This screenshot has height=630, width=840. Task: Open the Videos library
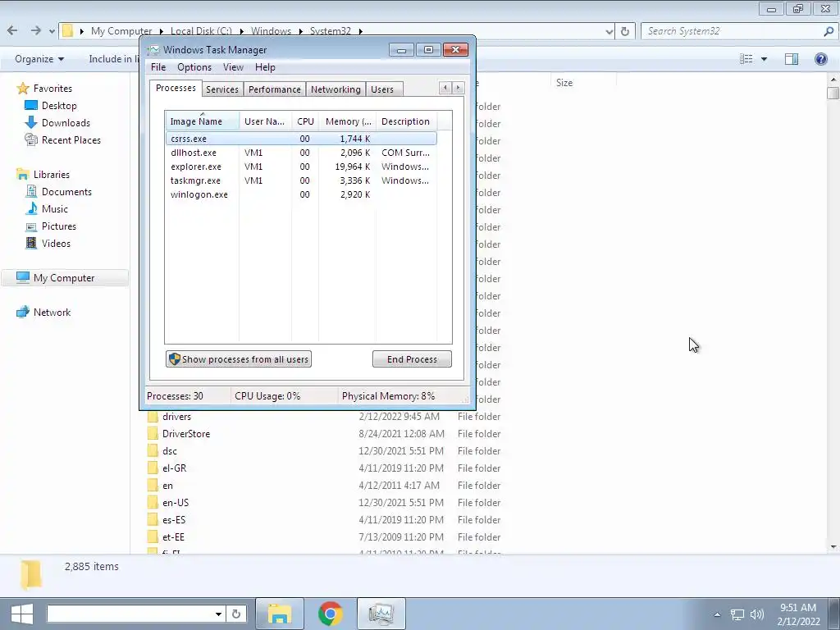(x=56, y=243)
